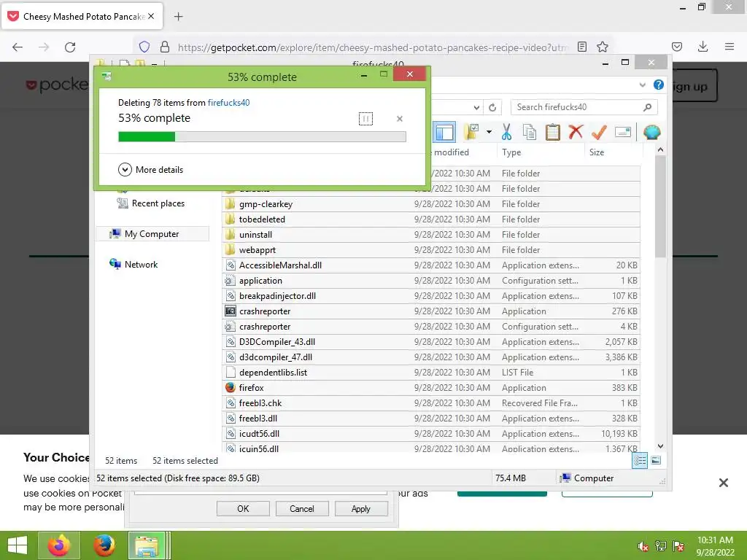The width and height of the screenshot is (747, 560).
Task: Select the webapprt folder
Action: point(431,250)
